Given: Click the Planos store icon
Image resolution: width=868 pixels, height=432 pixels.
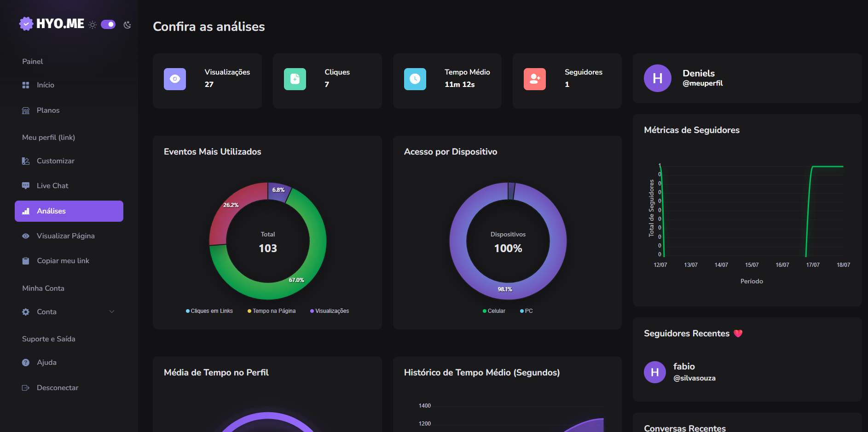Looking at the screenshot, I should 26,110.
